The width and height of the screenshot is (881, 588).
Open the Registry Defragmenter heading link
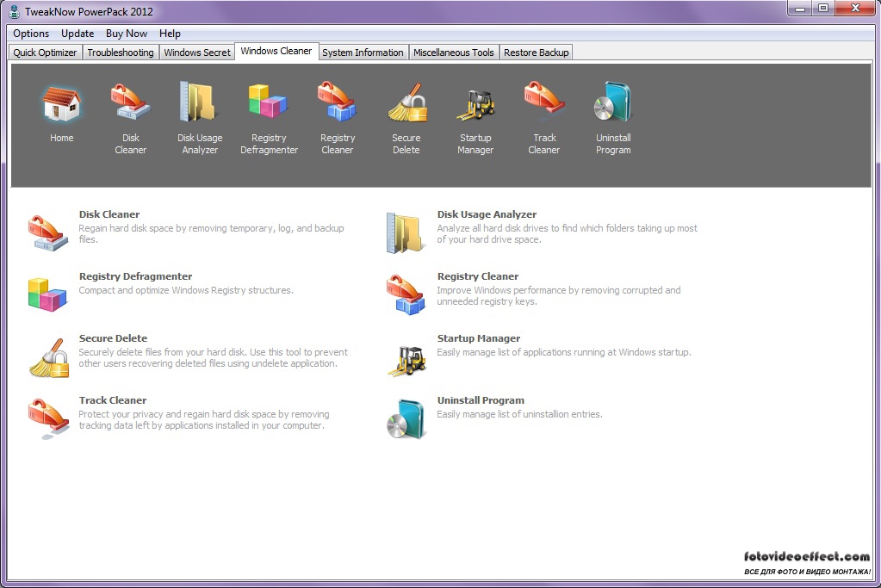coord(135,276)
